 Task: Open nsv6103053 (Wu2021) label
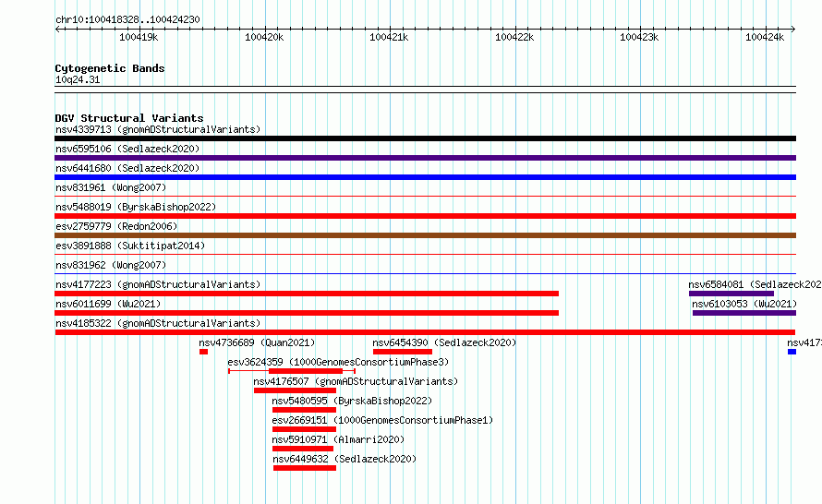(744, 304)
